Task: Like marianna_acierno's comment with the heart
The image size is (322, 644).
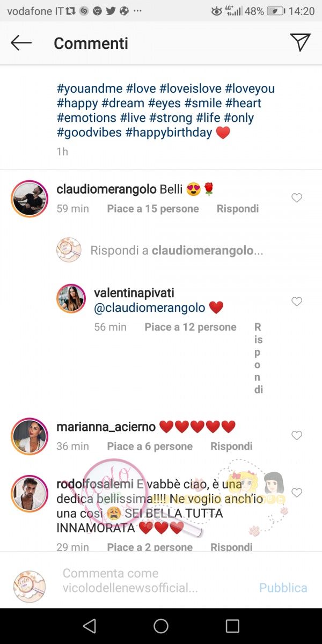Action: [297, 435]
